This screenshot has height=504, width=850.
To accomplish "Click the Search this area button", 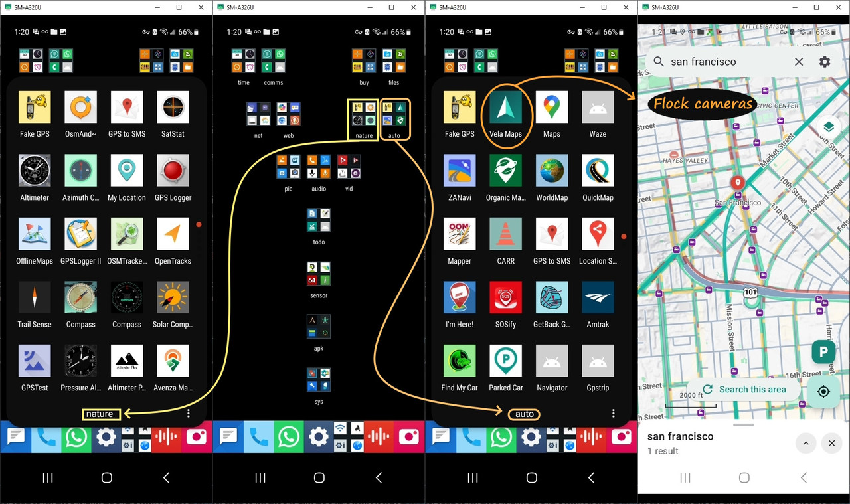I will (744, 390).
